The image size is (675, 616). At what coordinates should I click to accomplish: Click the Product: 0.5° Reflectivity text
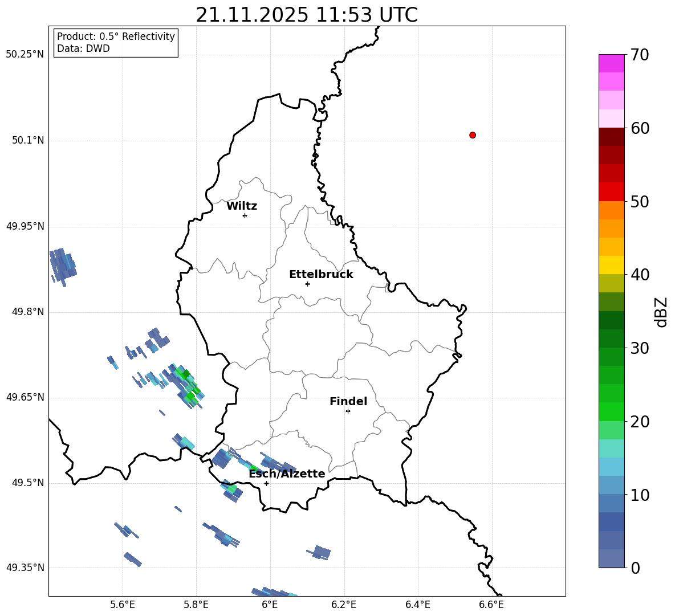point(116,36)
